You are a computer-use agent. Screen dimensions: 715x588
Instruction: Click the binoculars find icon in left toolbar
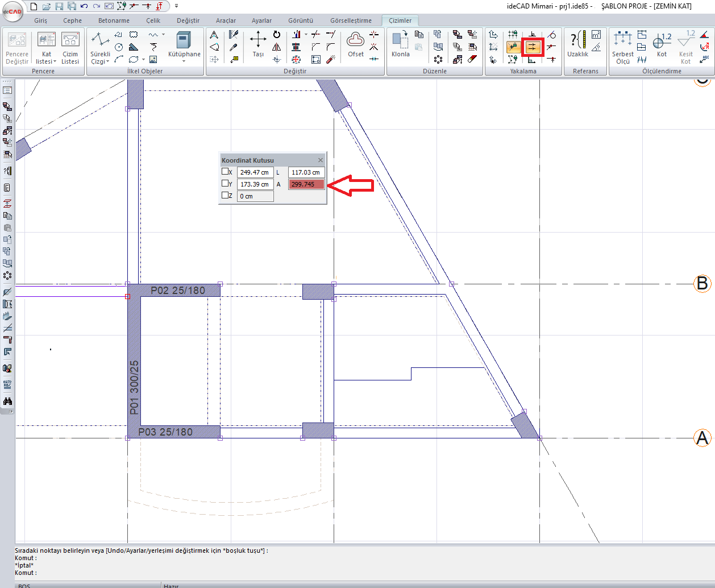point(7,401)
